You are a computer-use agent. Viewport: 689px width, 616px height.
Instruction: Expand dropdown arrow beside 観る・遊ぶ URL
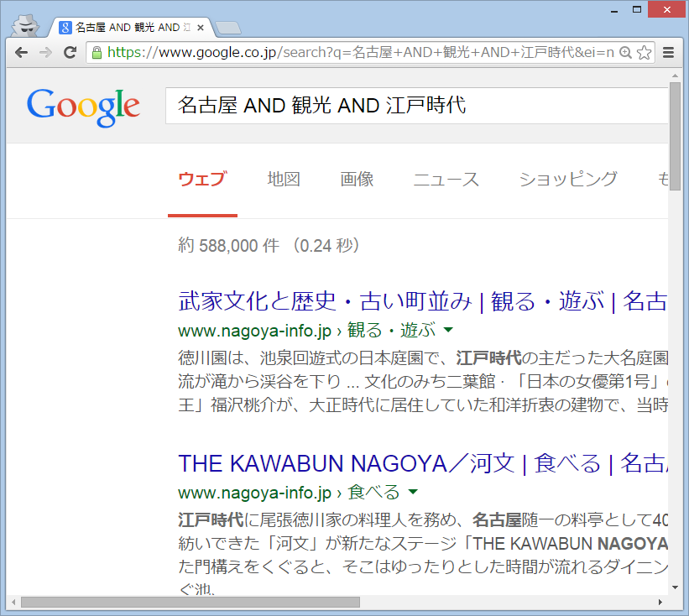point(448,330)
